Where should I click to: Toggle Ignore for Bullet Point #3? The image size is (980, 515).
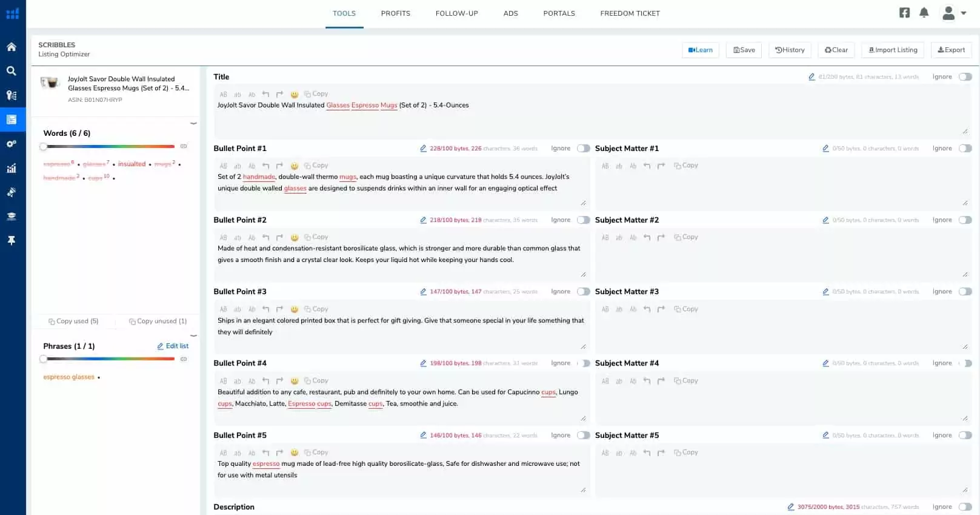584,292
